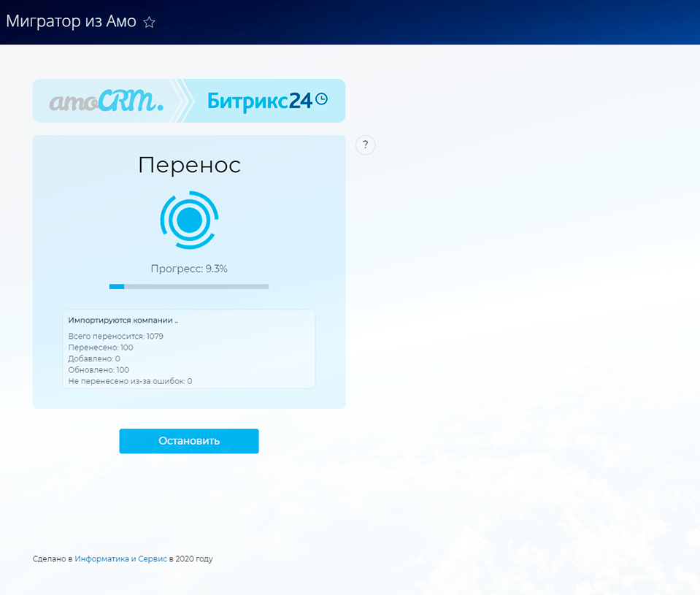Click the Обновлено: 100 line
This screenshot has height=595, width=700.
(99, 370)
